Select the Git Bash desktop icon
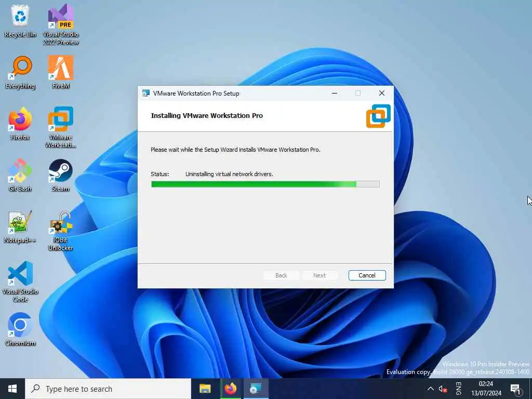Viewport: 532px width, 399px height. point(20,175)
